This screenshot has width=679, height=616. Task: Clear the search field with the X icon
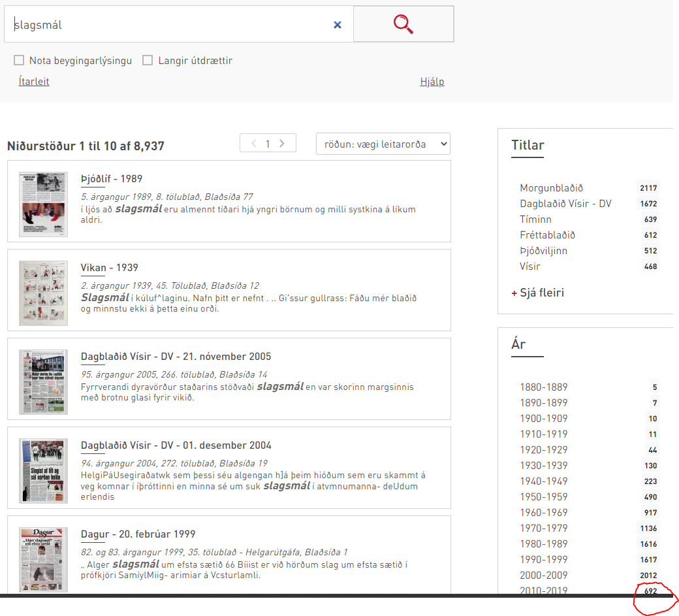point(338,25)
